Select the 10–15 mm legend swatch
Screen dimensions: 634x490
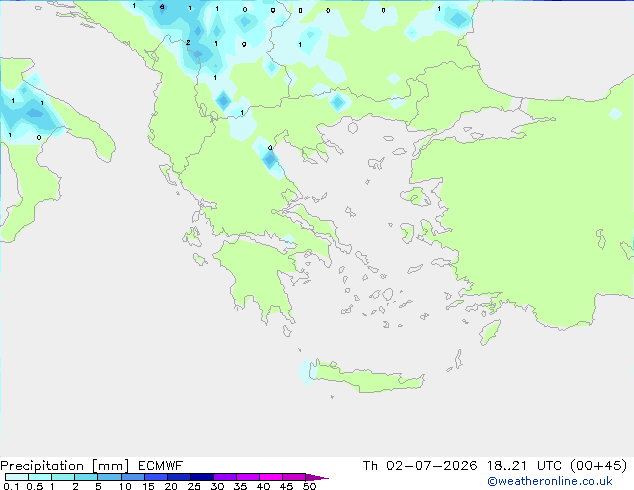point(133,477)
